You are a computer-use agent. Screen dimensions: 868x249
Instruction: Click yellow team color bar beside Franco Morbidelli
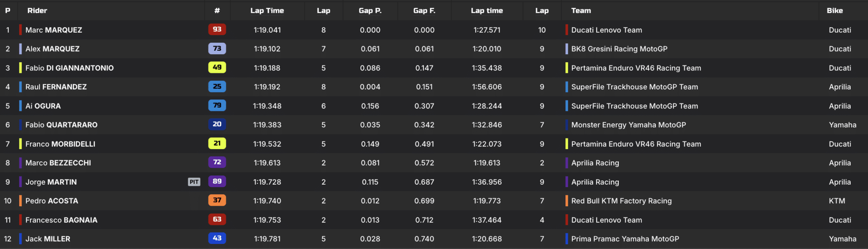coord(20,144)
